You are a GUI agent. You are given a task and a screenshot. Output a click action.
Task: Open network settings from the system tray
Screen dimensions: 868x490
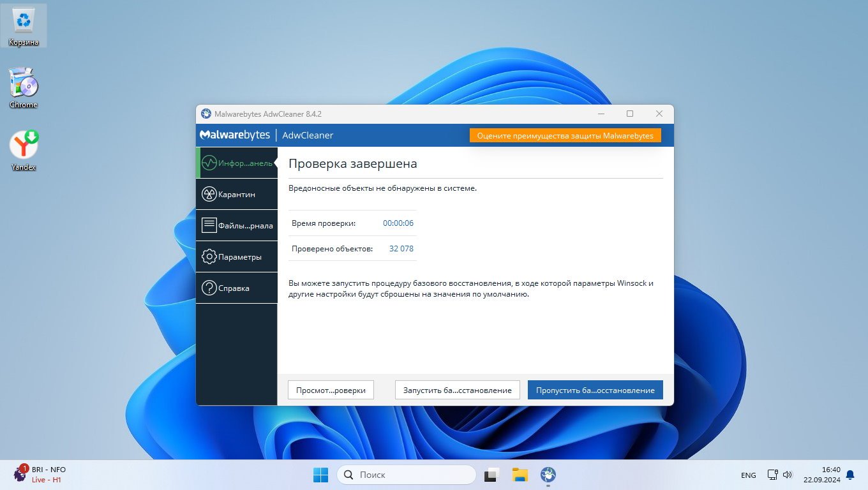click(772, 475)
